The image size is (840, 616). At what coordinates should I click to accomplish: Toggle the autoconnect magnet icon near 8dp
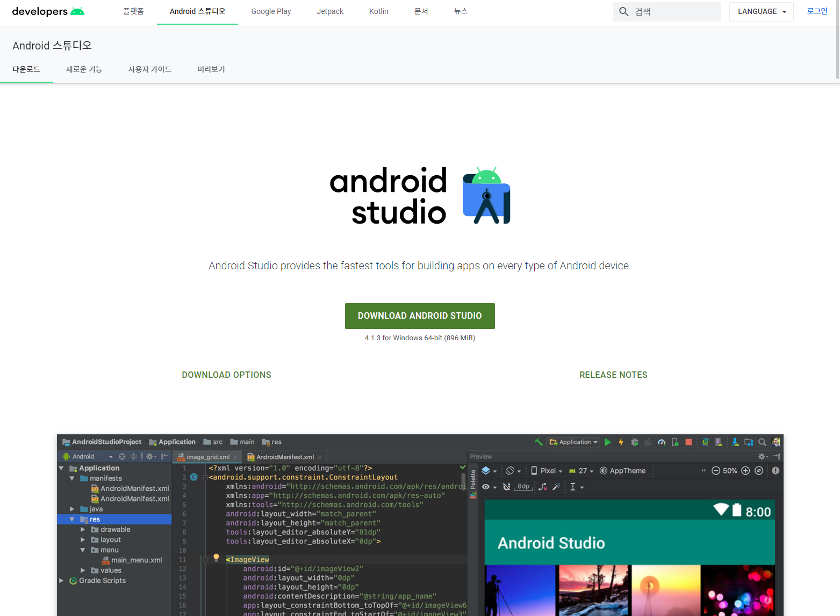(506, 486)
